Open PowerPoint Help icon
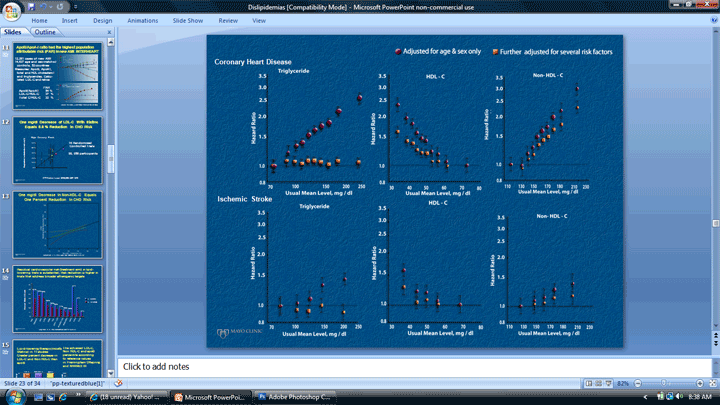The height and width of the screenshot is (405, 720). point(714,20)
